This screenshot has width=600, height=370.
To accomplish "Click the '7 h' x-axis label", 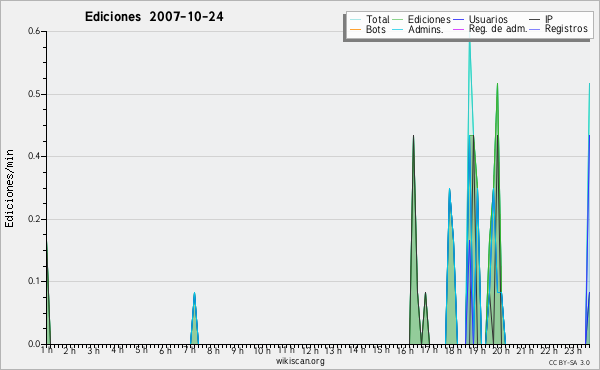I will click(189, 350).
